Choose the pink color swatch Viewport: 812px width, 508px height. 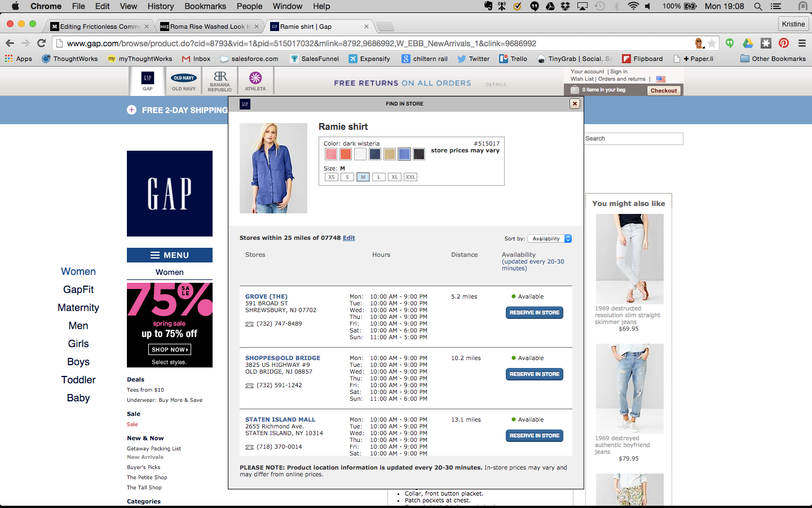click(x=331, y=154)
